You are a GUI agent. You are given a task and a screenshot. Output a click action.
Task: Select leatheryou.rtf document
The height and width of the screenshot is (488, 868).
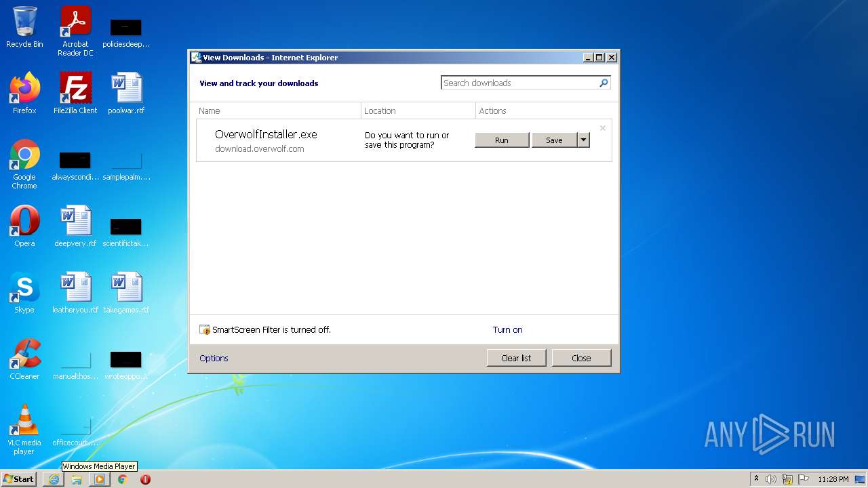(x=75, y=293)
